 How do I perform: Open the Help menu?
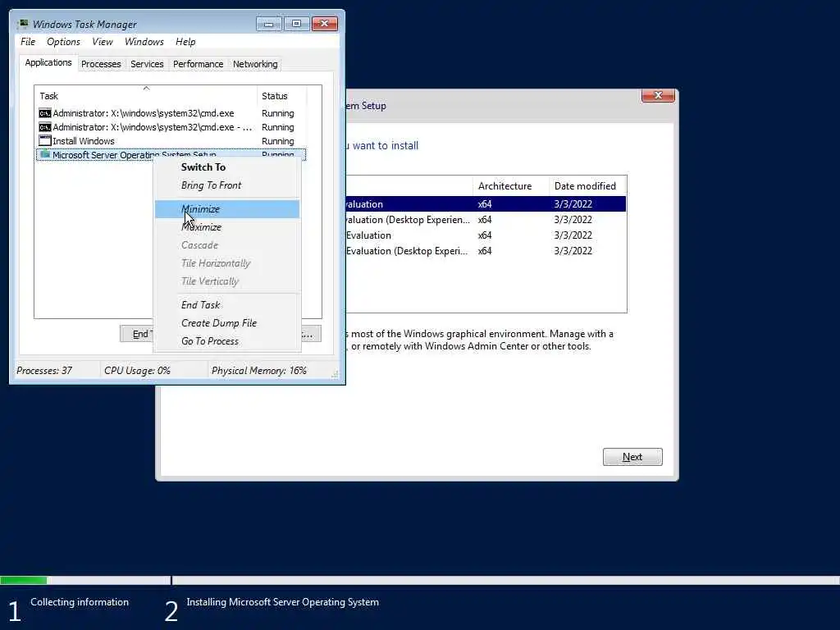185,42
